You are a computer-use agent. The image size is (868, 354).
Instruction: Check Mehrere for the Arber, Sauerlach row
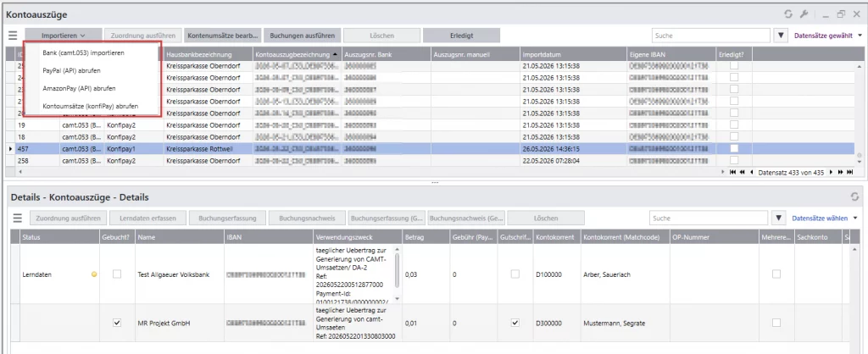[776, 274]
